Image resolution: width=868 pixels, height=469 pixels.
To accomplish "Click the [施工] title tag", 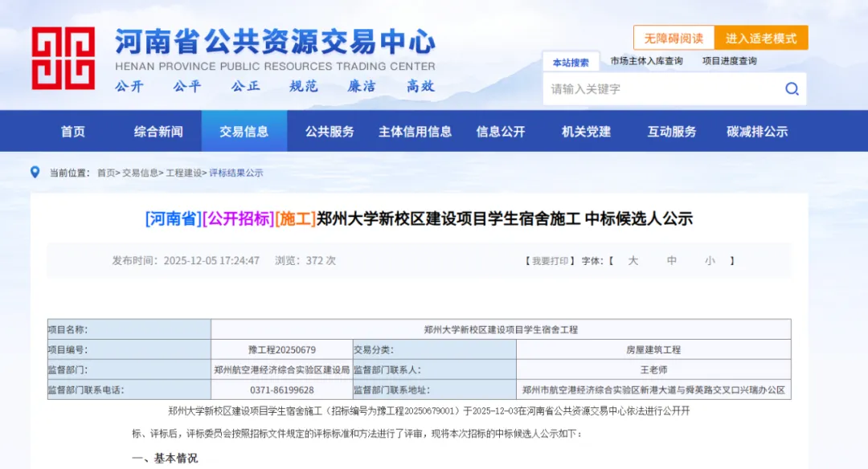I will 296,219.
